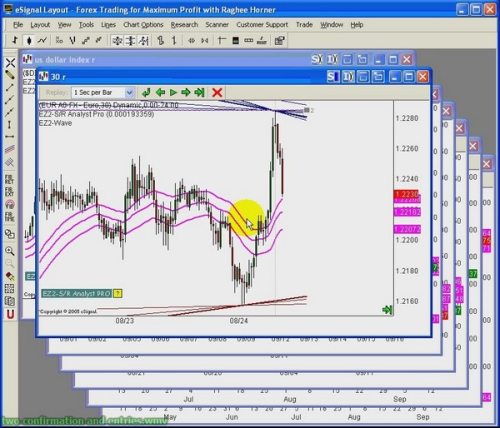Click the 08/24 date label on time axis
Viewport: 500px width, 428px height.
[239, 321]
